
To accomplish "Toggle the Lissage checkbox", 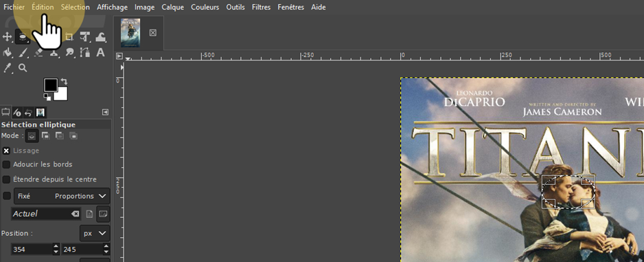I will tap(6, 151).
